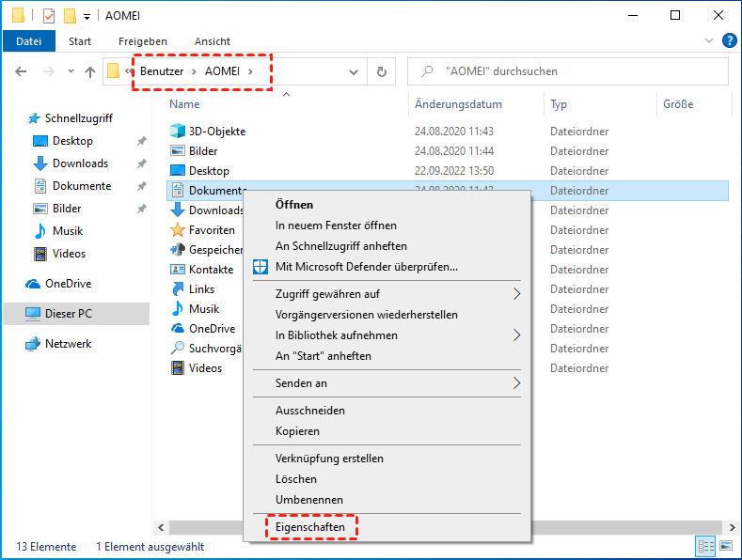Click the pin icon next to sidebar Downloads
The width and height of the screenshot is (742, 560).
pyautogui.click(x=141, y=163)
